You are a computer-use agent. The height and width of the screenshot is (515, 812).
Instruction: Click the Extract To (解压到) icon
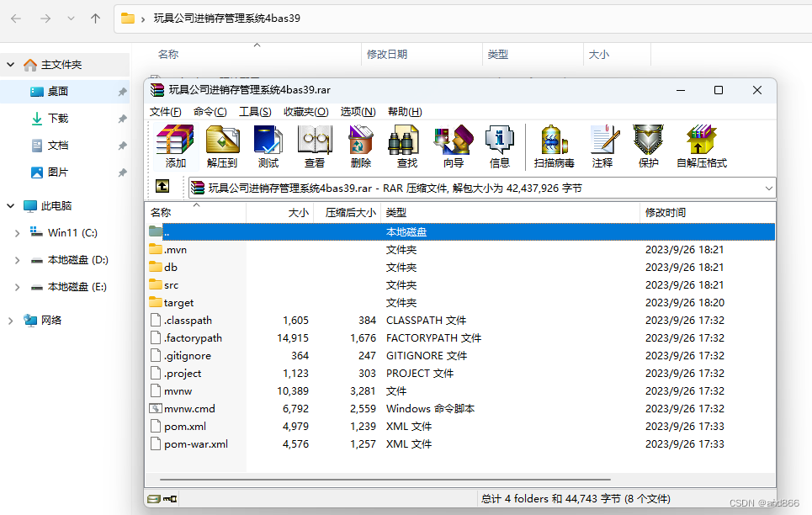click(222, 146)
